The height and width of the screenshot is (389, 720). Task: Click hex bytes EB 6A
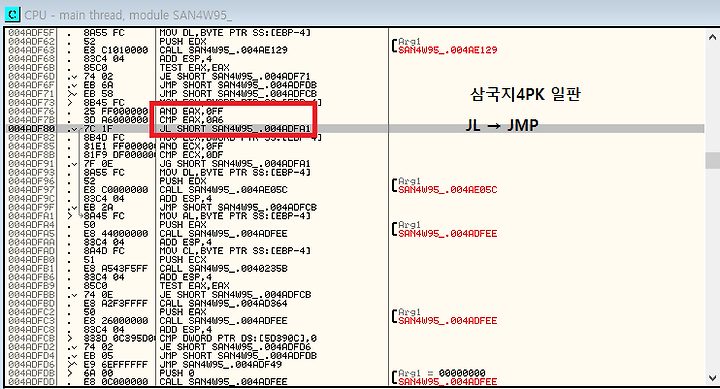98,85
